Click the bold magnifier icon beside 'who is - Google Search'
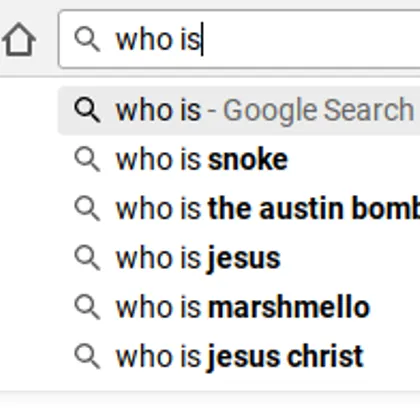This screenshot has height=420, width=420. tap(87, 110)
